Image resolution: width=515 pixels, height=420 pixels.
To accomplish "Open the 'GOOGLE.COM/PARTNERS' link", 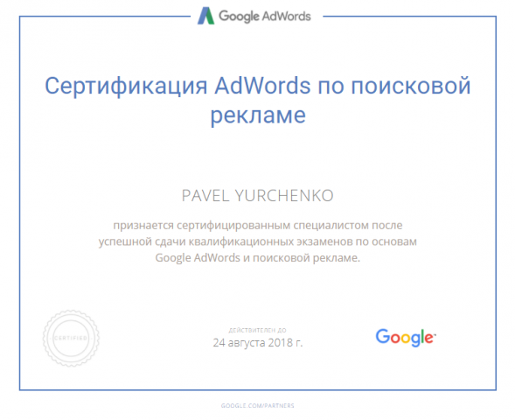I will pos(258,405).
